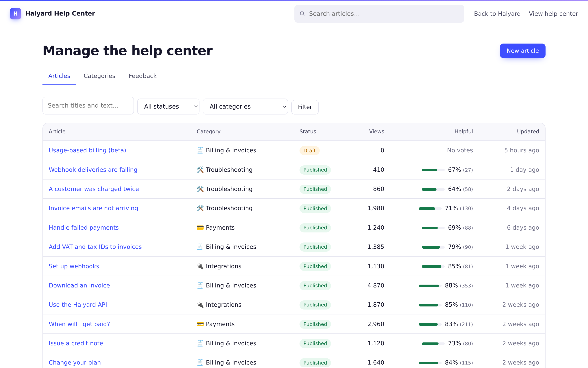This screenshot has width=588, height=368.
Task: Click the magnifier icon in search bar
Action: 302,14
